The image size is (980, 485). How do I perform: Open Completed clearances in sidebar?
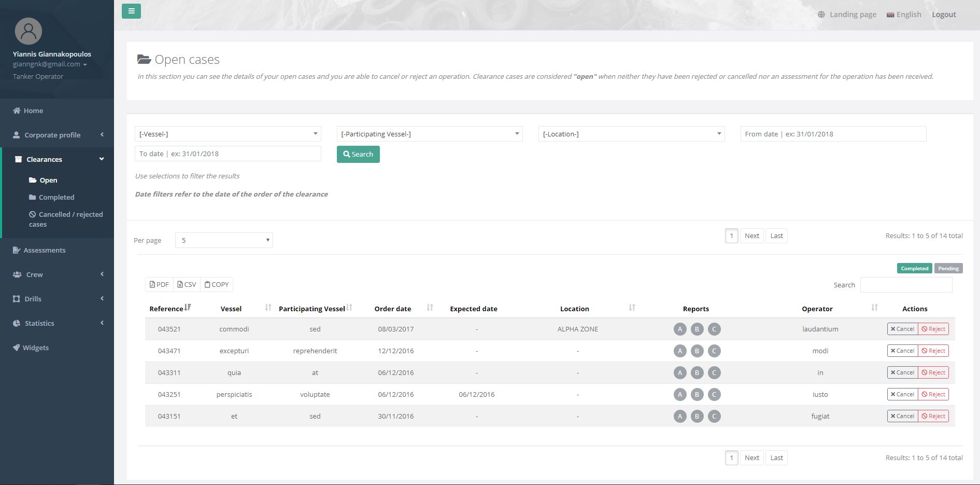click(56, 197)
